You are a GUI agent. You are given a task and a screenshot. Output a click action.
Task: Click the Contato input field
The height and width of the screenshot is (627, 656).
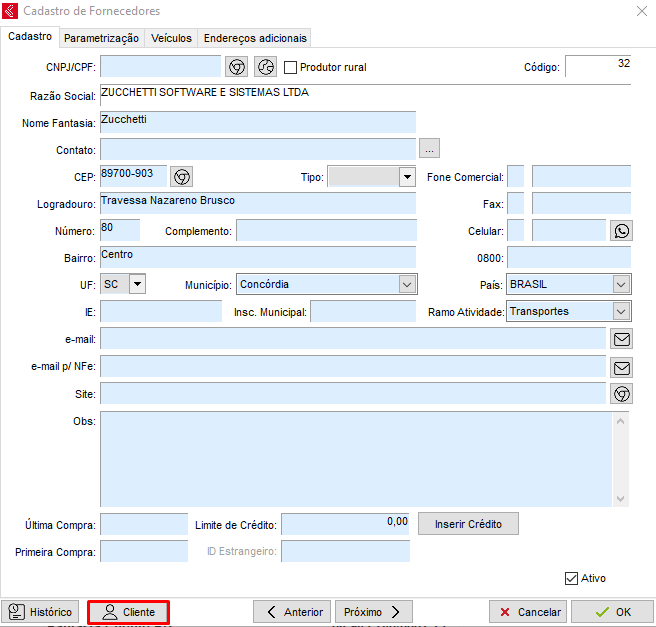[258, 149]
